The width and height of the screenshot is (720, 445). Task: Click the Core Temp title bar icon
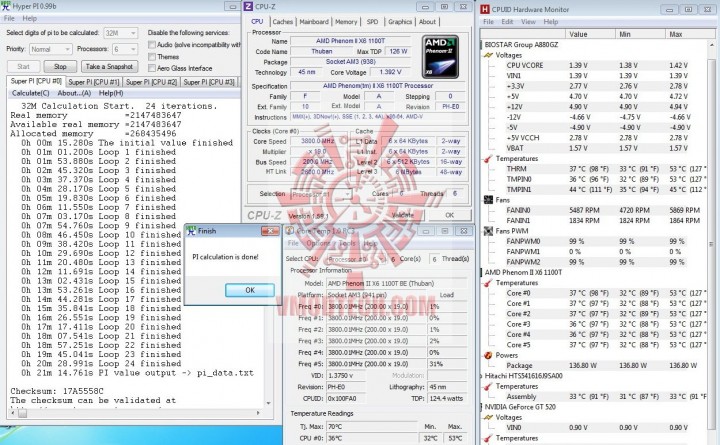point(290,231)
